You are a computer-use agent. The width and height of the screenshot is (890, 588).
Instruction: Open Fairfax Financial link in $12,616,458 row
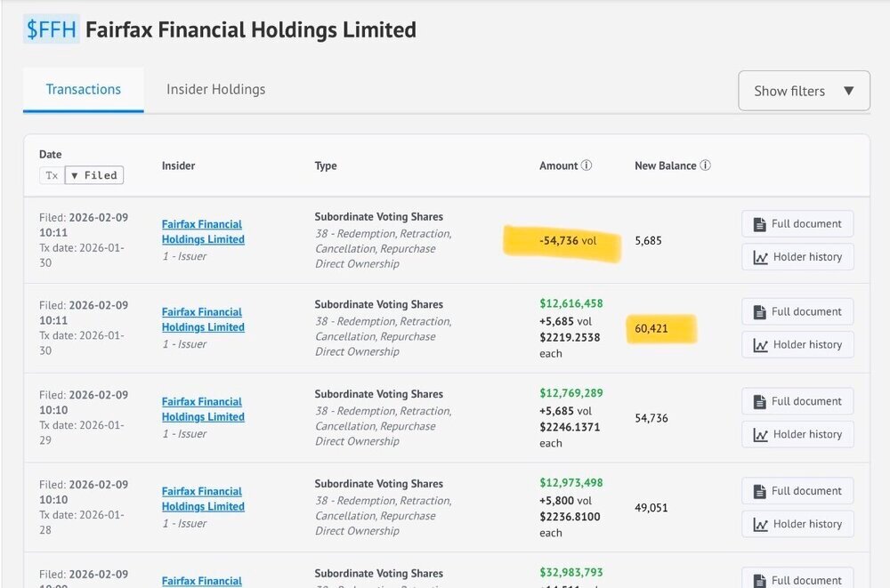[x=203, y=319]
